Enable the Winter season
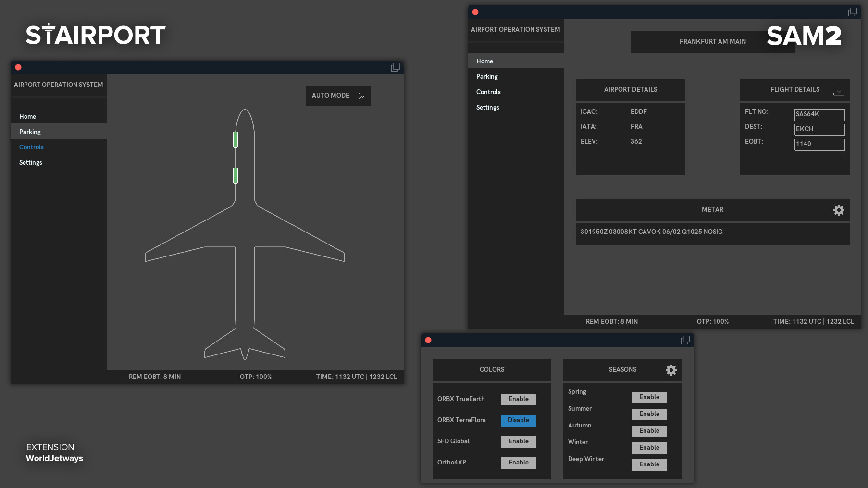This screenshot has height=488, width=868. click(649, 448)
